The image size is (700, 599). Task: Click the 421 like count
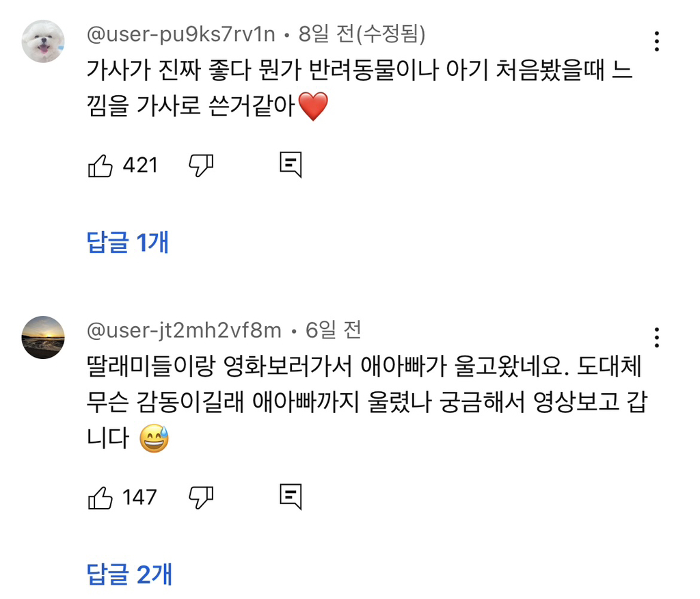[140, 165]
